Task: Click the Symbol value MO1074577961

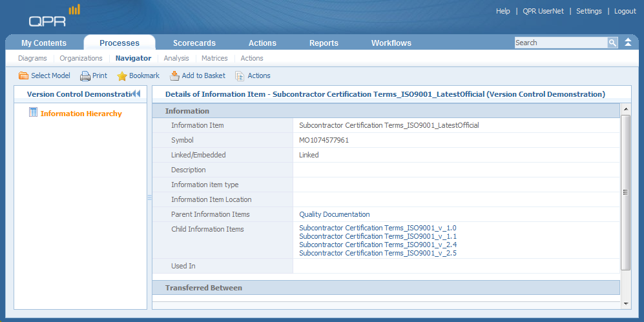Action: [x=324, y=140]
